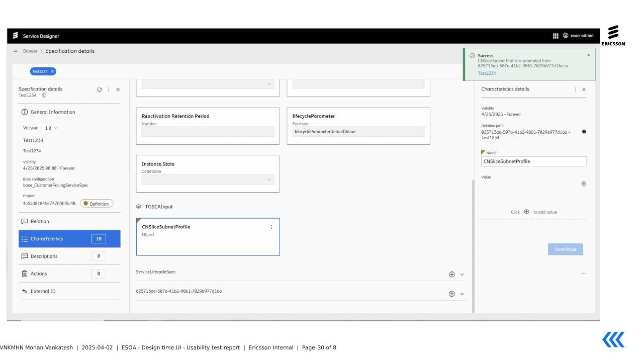Click the relation path info icon
Viewport: 644px width, 362px height.
coord(584,132)
